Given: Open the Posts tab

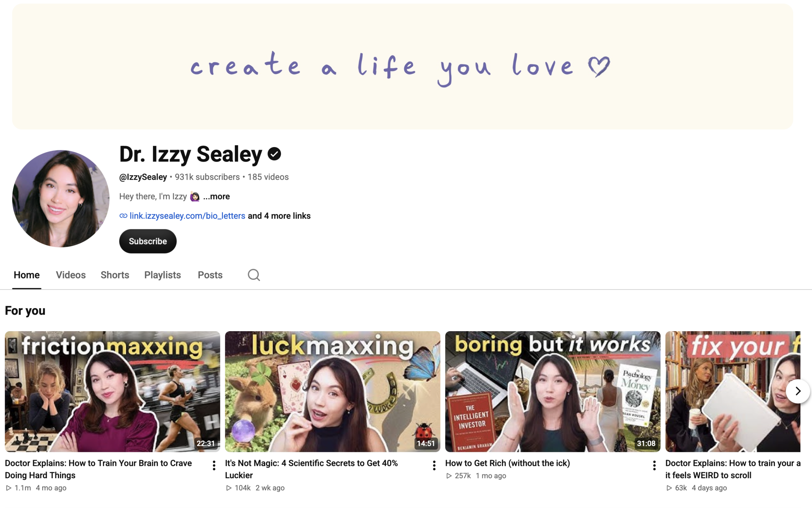Looking at the screenshot, I should [210, 275].
